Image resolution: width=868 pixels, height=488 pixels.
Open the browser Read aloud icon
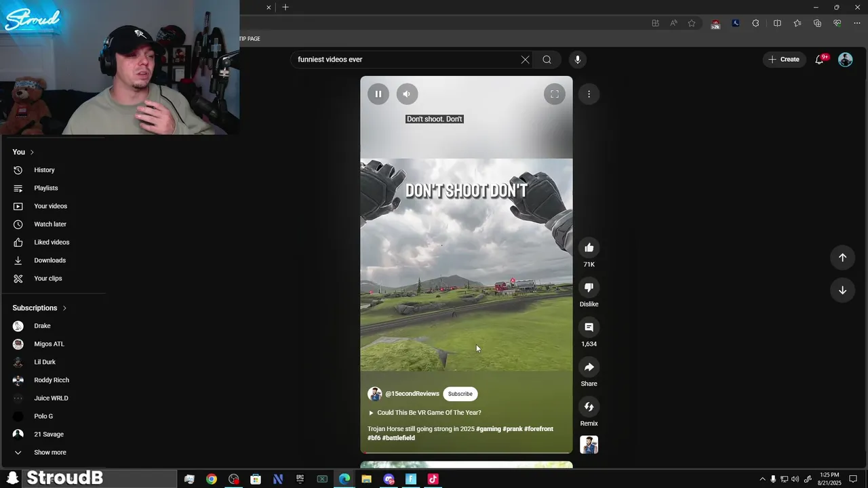click(x=673, y=23)
